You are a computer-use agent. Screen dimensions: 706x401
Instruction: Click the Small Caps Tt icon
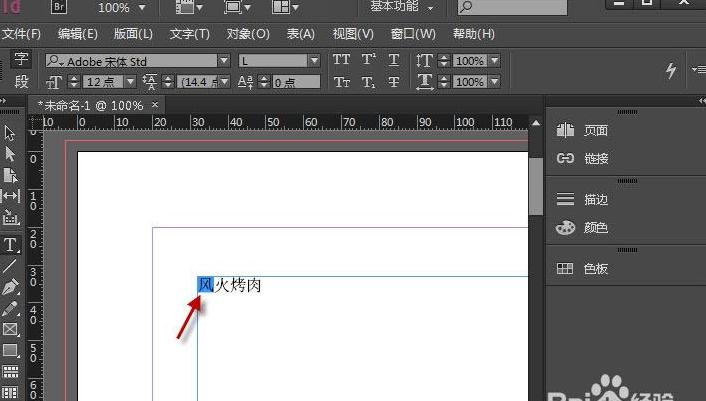(x=341, y=81)
